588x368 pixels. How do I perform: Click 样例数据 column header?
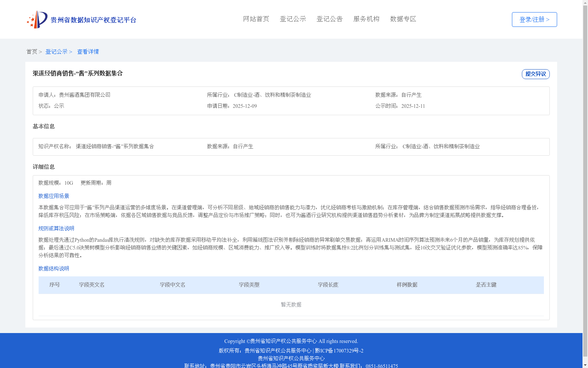tap(407, 285)
